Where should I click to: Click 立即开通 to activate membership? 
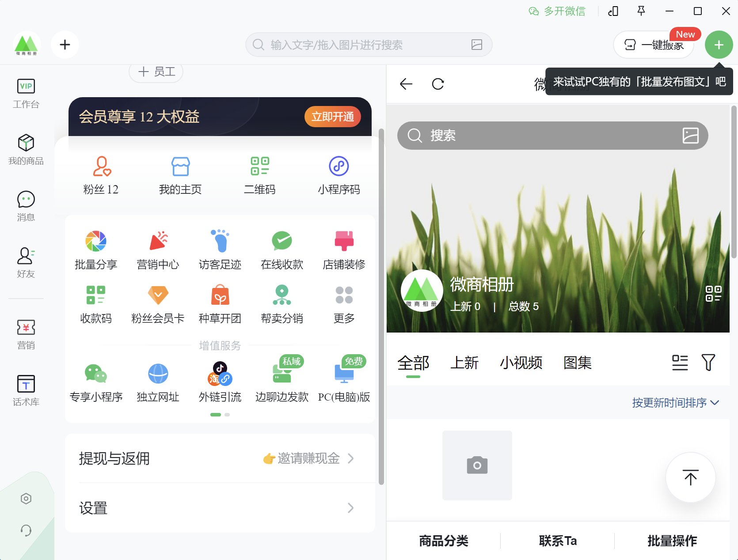coord(333,117)
